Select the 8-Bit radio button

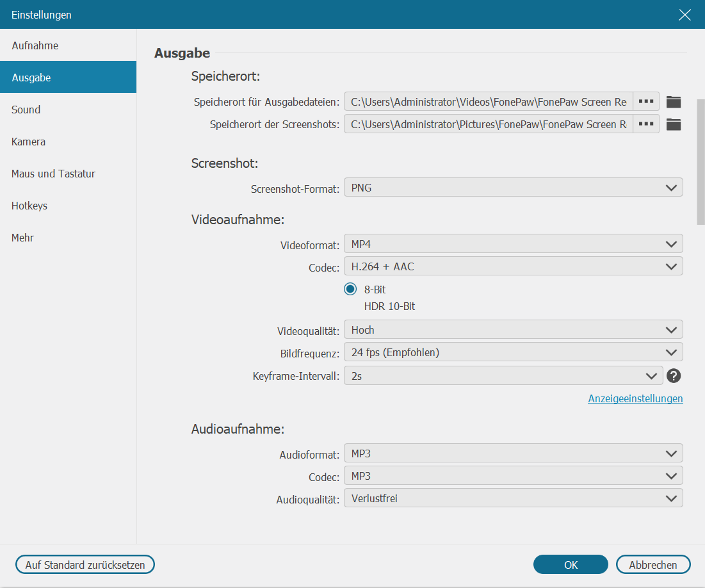[350, 290]
